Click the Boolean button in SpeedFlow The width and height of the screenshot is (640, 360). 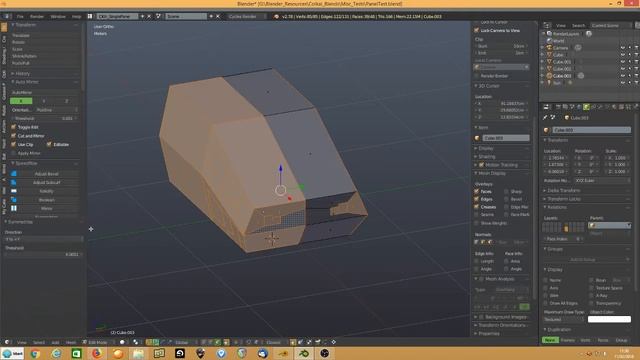[x=47, y=200]
